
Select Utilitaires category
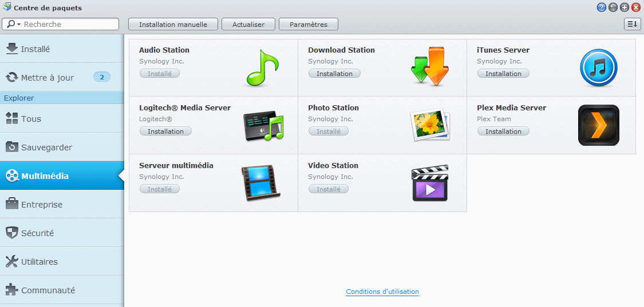pyautogui.click(x=62, y=261)
